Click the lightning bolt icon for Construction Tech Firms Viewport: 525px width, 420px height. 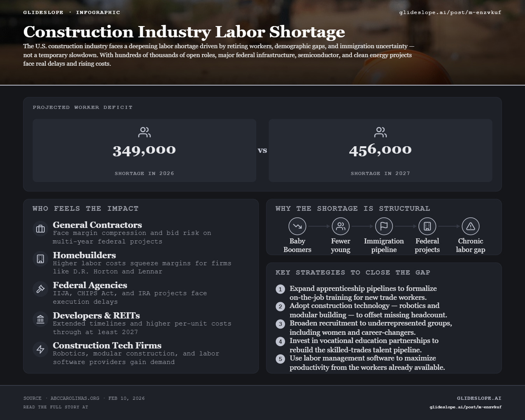click(x=40, y=349)
